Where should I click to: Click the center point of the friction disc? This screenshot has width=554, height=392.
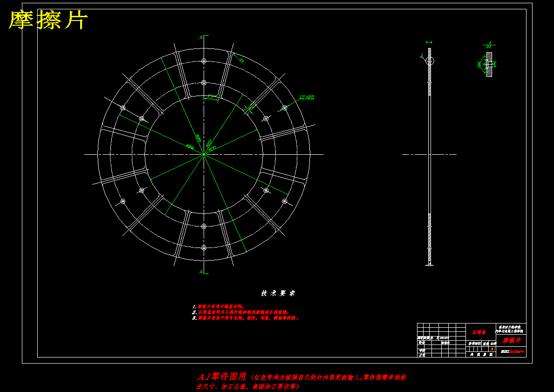tap(204, 154)
